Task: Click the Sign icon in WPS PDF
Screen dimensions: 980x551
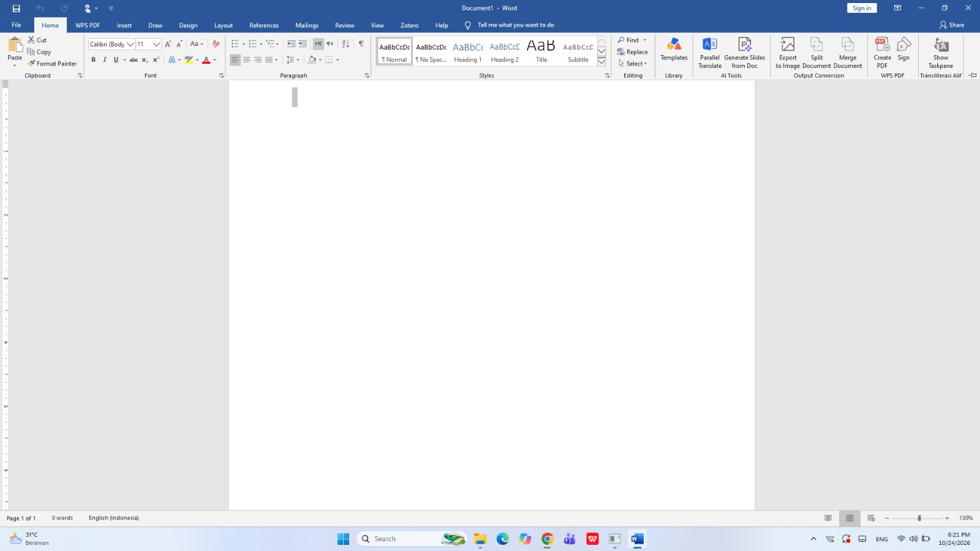Action: (903, 49)
